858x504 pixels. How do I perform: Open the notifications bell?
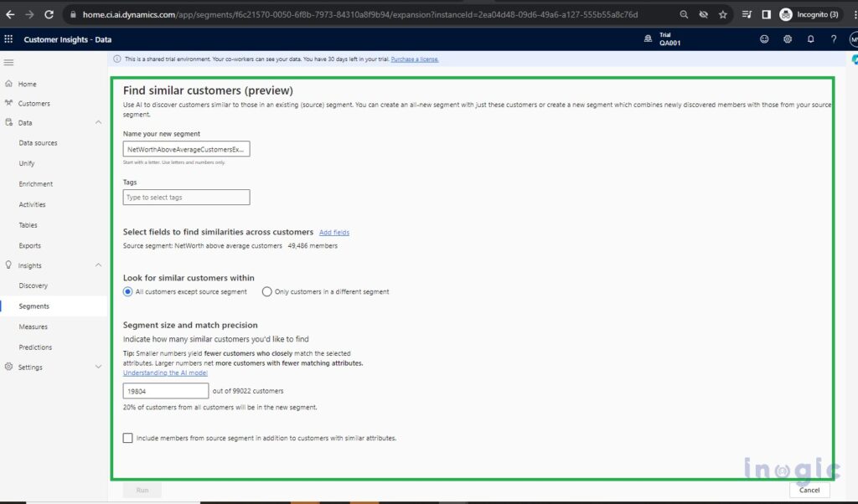pos(810,38)
